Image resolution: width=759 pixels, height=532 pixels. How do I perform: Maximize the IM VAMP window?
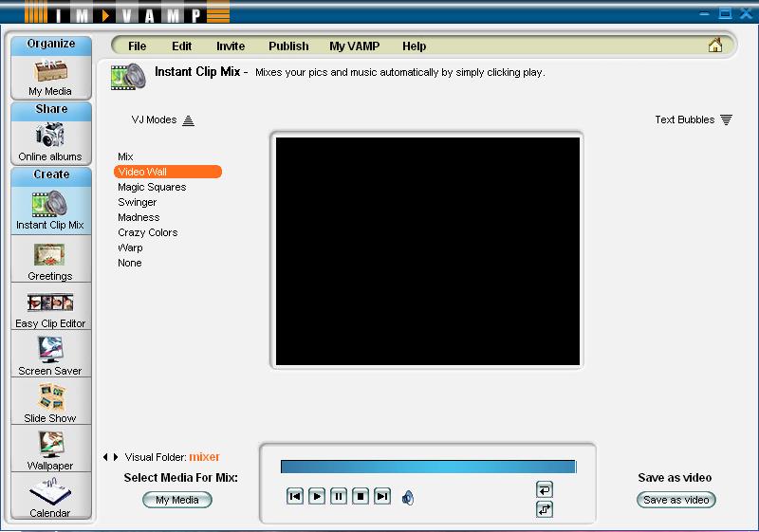click(x=725, y=13)
